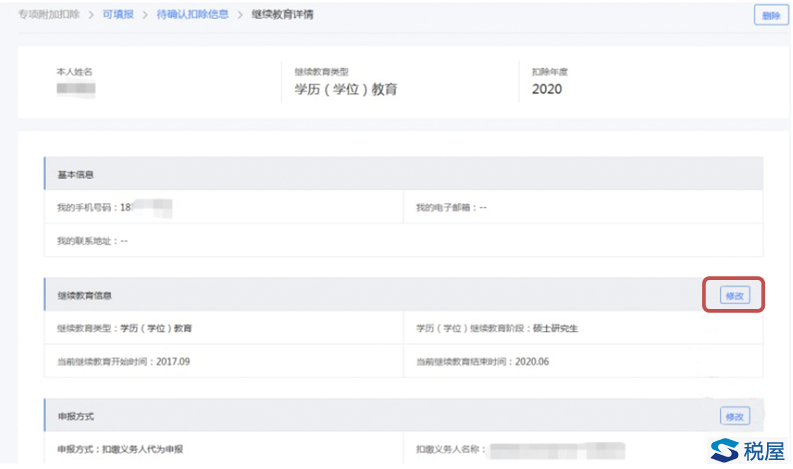Click the 我的联系地址 field
793x469 pixels.
coord(93,241)
